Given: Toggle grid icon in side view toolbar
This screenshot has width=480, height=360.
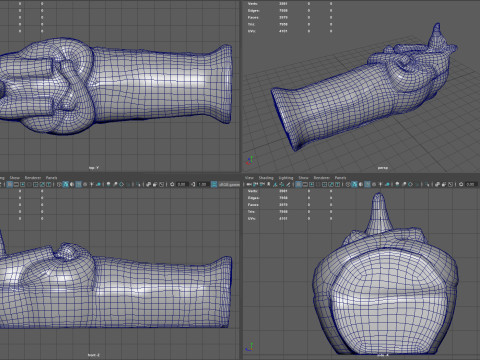Looking at the screenshot, I should (x=298, y=184).
